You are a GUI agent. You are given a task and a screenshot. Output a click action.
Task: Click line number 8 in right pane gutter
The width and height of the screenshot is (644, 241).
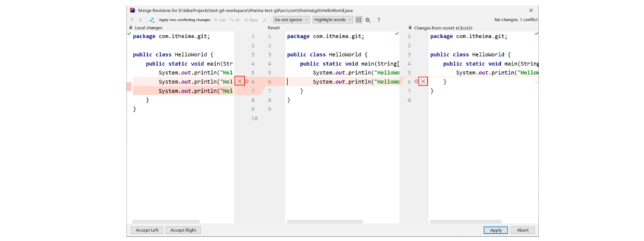[x=410, y=100]
